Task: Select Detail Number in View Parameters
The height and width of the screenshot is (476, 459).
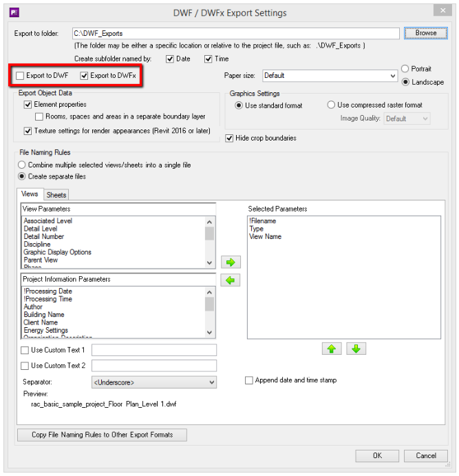Action: (44, 236)
